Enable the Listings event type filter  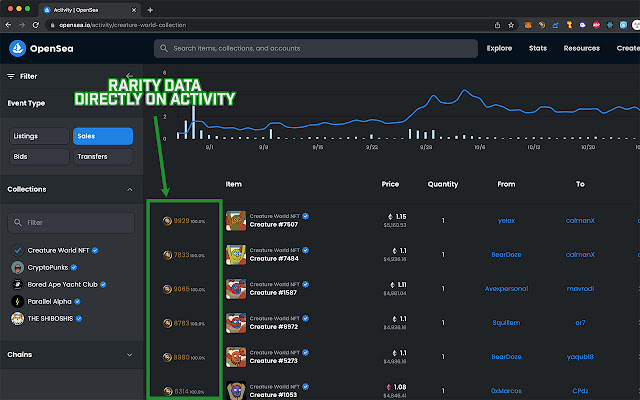pyautogui.click(x=40, y=136)
